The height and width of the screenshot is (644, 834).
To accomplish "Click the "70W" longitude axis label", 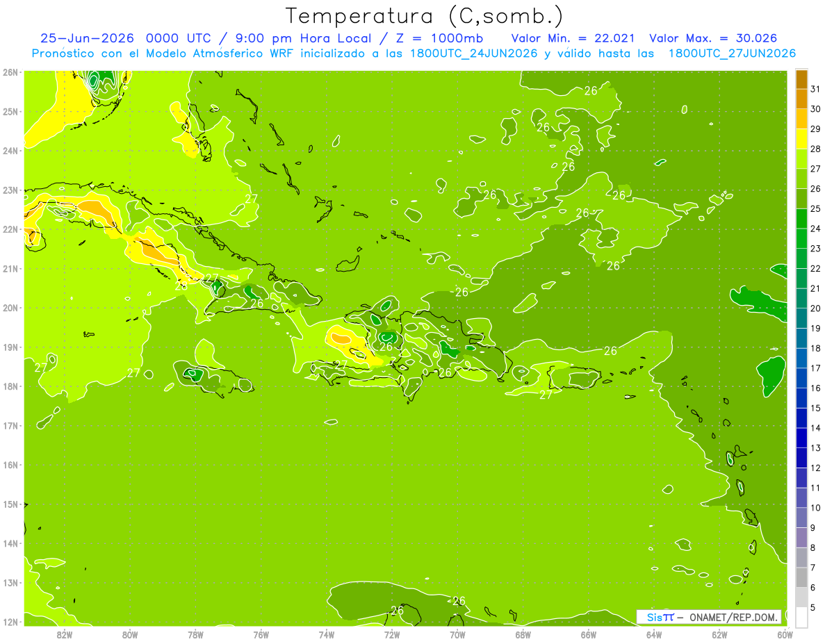I will [x=457, y=634].
